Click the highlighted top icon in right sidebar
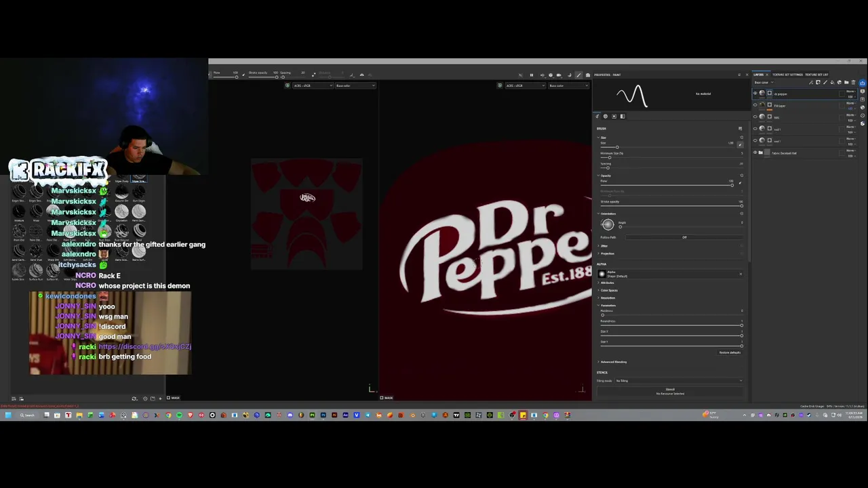The height and width of the screenshot is (488, 868). [x=863, y=83]
